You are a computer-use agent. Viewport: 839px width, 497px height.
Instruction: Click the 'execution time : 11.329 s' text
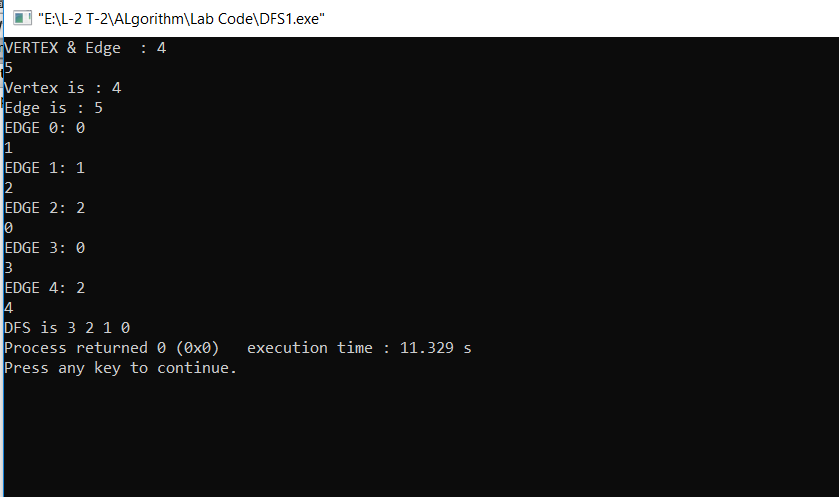(x=359, y=348)
